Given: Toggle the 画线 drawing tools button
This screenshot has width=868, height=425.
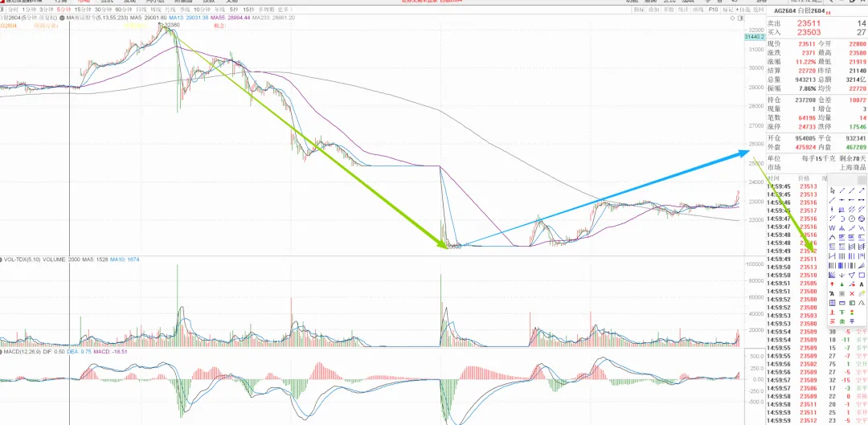Looking at the screenshot, I should tap(698, 10).
